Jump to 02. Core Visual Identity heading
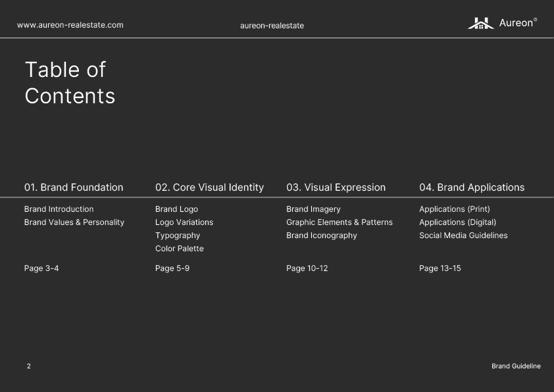This screenshot has height=392, width=554. pos(209,187)
